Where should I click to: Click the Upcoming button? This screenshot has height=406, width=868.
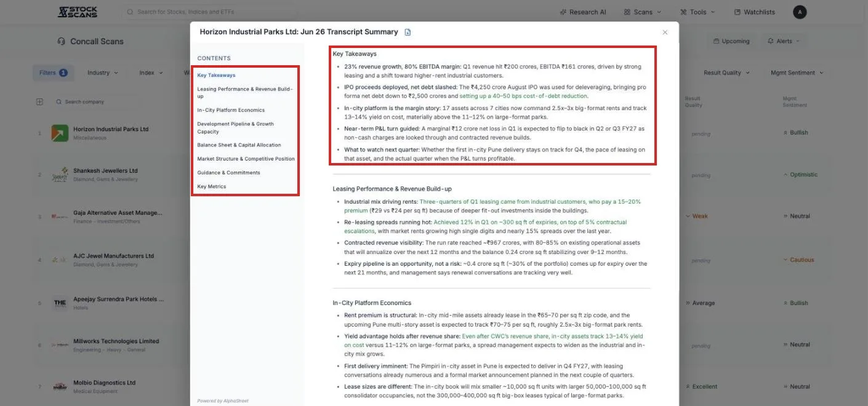(731, 41)
